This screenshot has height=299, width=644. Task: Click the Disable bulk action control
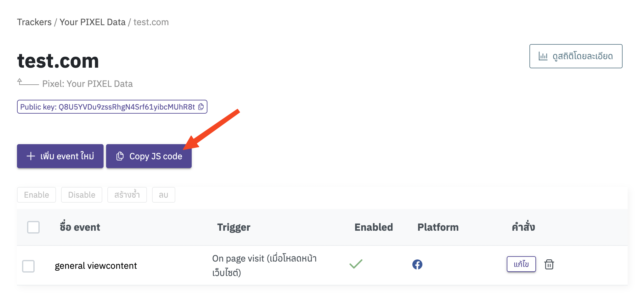tap(82, 195)
